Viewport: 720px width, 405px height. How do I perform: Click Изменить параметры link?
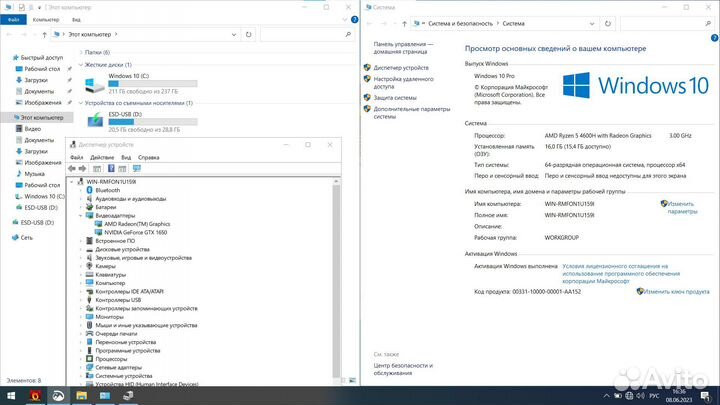coord(682,208)
